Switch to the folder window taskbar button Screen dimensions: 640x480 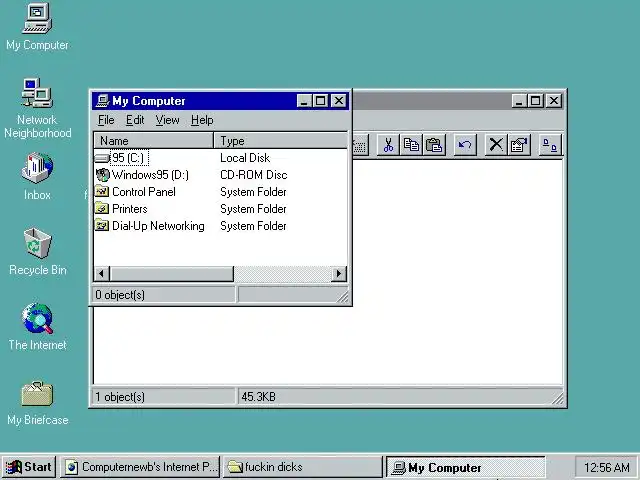(x=302, y=467)
